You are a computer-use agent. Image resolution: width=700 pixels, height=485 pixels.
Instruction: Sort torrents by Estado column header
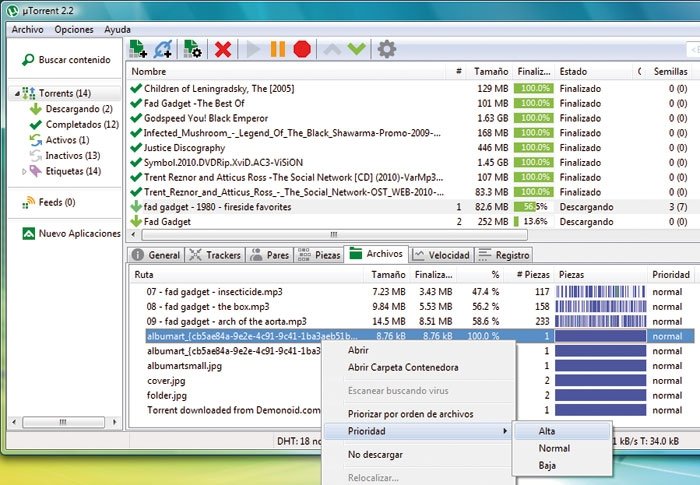pos(594,71)
